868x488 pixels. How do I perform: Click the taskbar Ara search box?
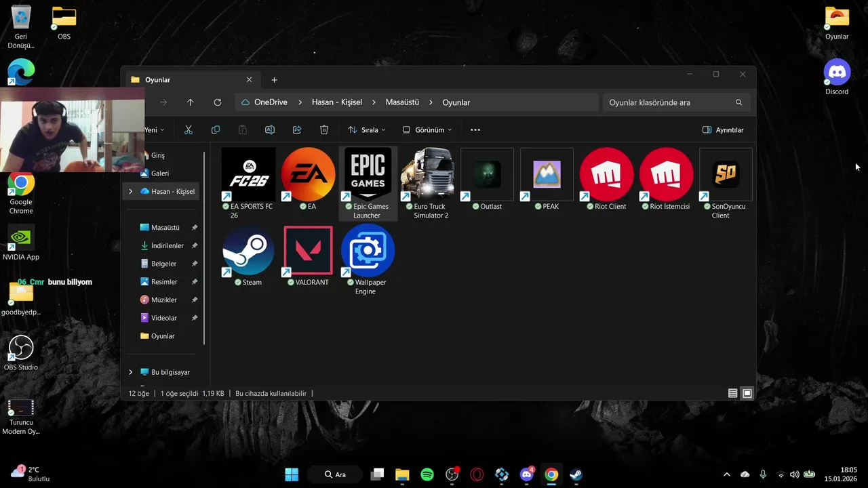pyautogui.click(x=336, y=474)
